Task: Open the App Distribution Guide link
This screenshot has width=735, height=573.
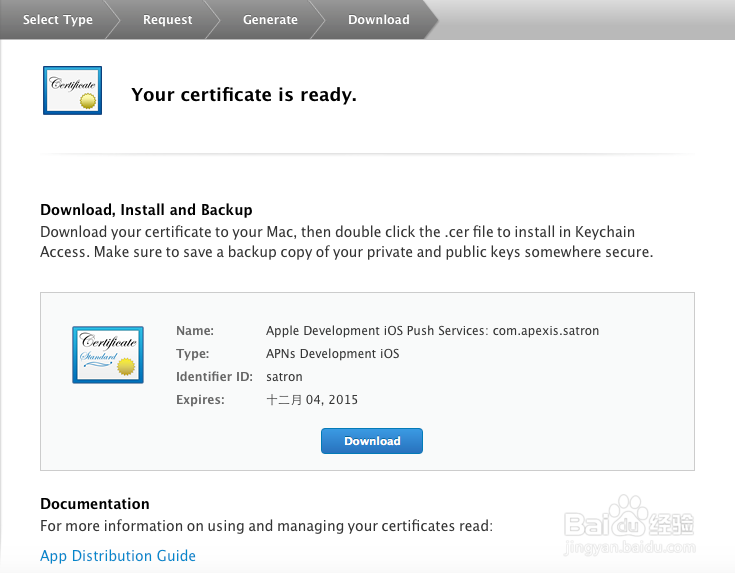Action: 118,556
